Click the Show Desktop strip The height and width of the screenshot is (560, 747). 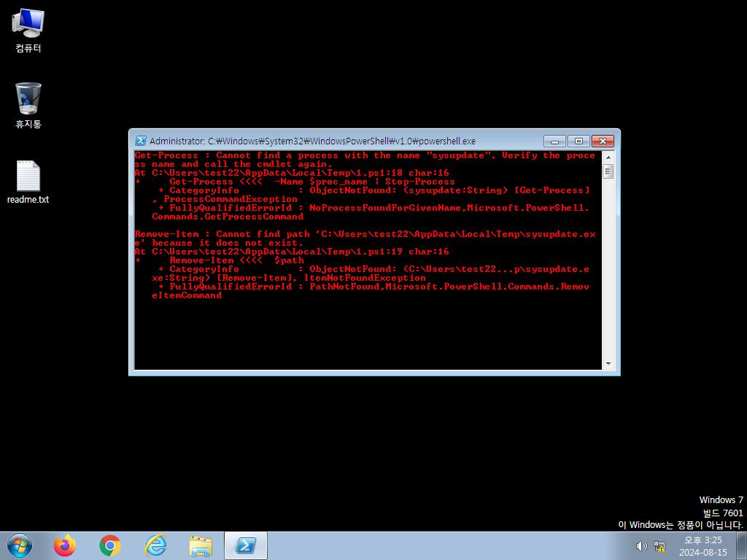click(x=742, y=545)
